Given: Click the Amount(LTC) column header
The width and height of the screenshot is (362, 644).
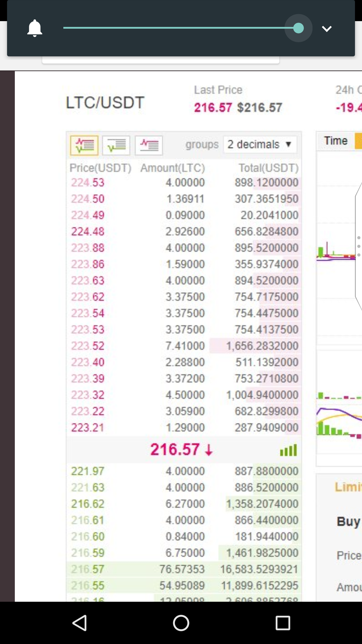Looking at the screenshot, I should point(173,168).
